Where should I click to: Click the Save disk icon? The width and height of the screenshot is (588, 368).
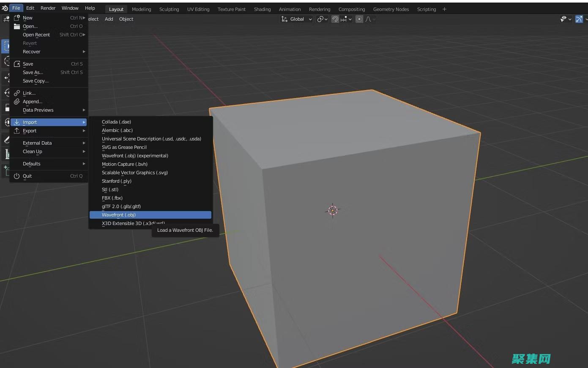tap(17, 64)
